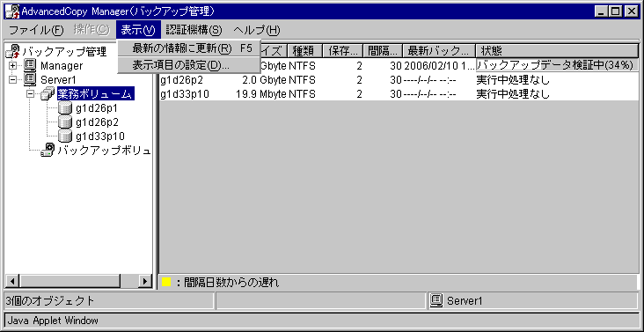
Task: Minimize the AdvancedCopy Manager window
Action: click(602, 12)
